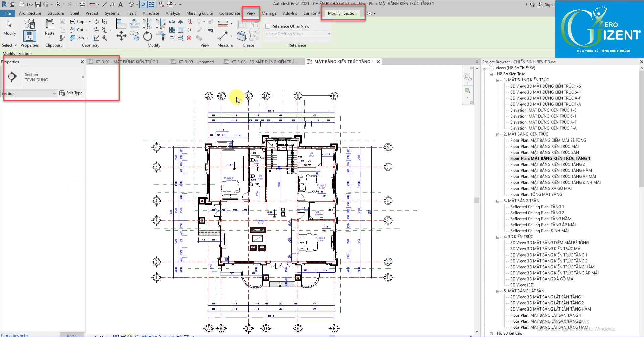Open the File menu
Screen dimensions: 644x337
point(7,13)
